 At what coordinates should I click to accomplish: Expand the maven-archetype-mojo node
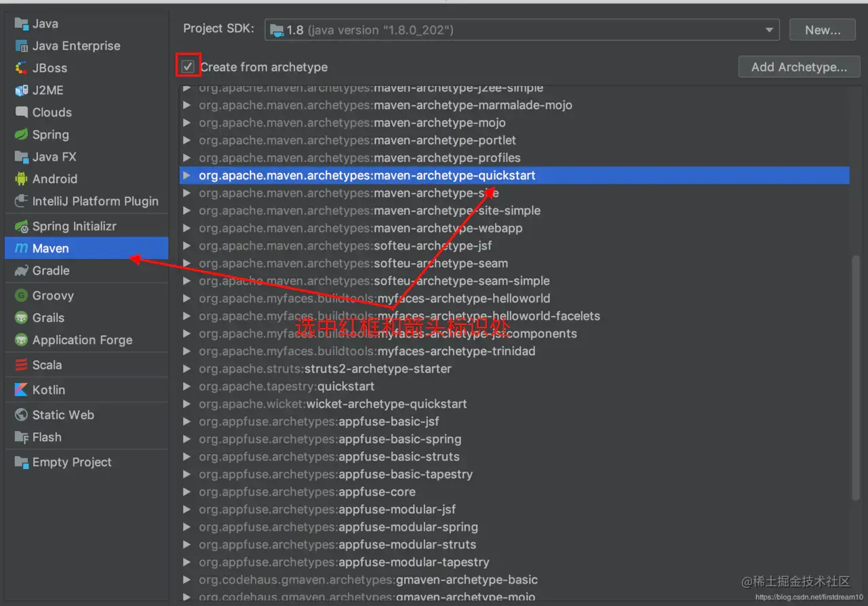pyautogui.click(x=186, y=123)
